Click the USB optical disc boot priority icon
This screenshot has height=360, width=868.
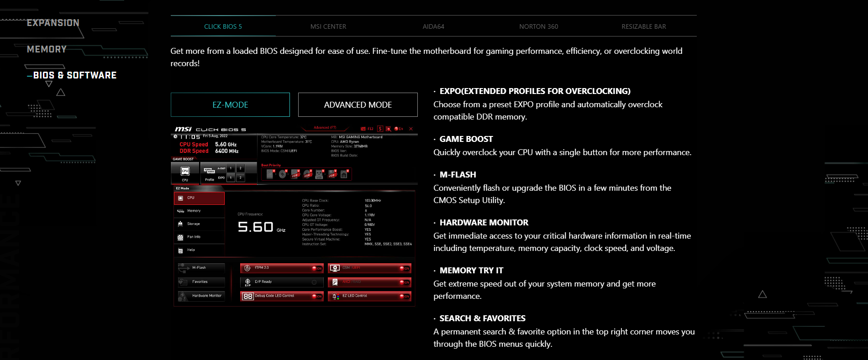click(307, 174)
